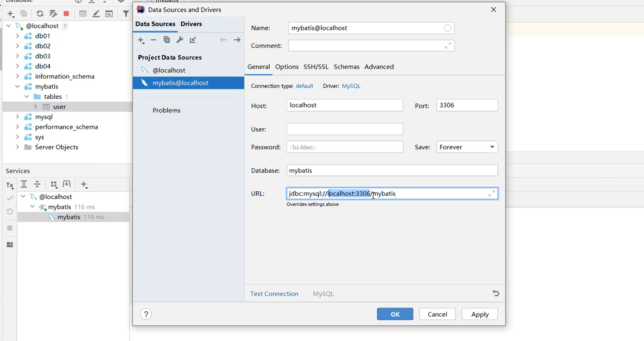This screenshot has width=644, height=341.
Task: Open help with the question mark button
Action: click(x=146, y=314)
